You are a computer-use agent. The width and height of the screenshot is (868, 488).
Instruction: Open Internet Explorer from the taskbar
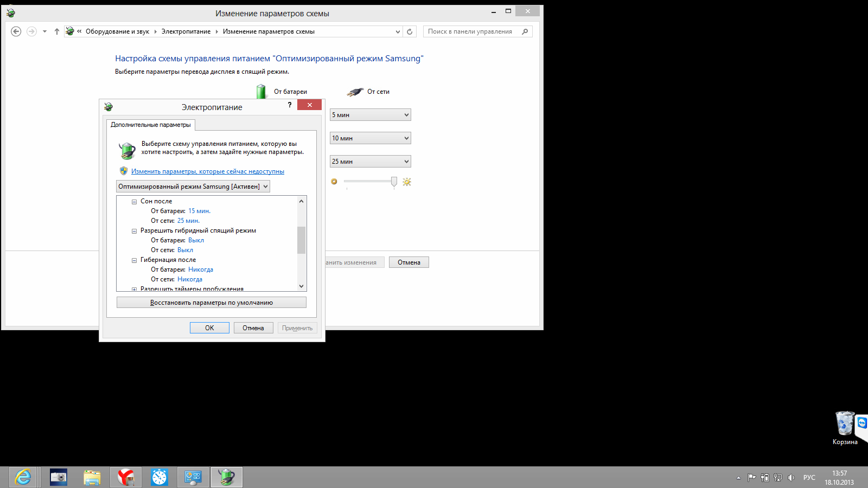pos(23,477)
